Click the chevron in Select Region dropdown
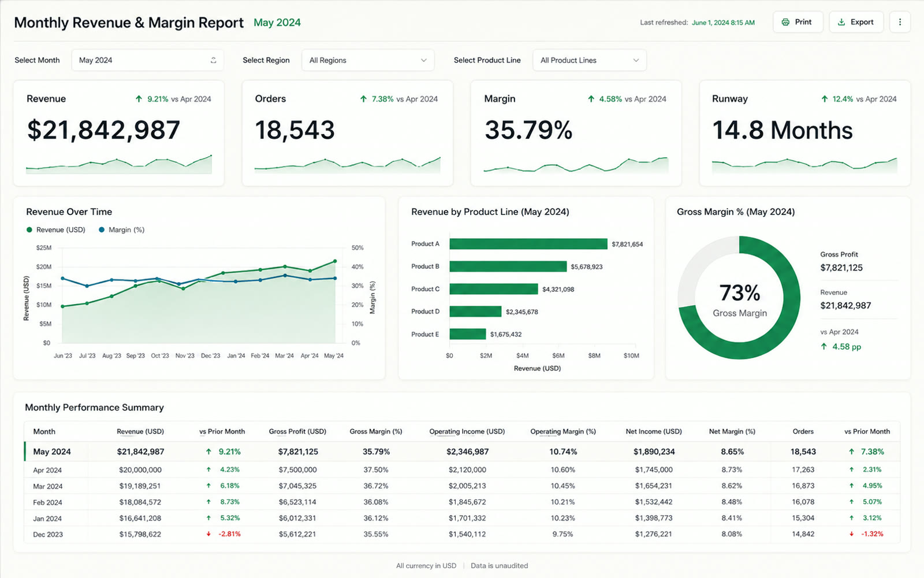The height and width of the screenshot is (578, 924). tap(423, 60)
